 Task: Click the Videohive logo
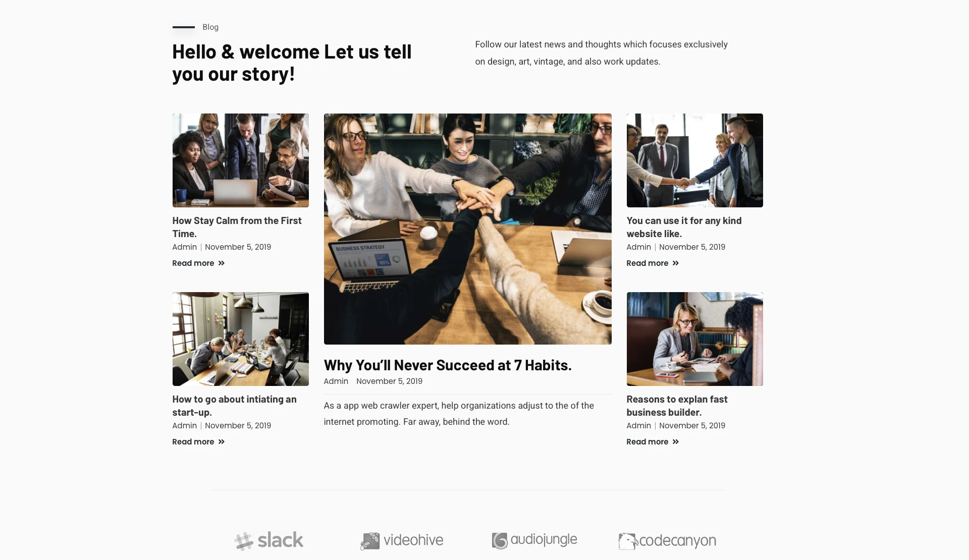tap(402, 541)
